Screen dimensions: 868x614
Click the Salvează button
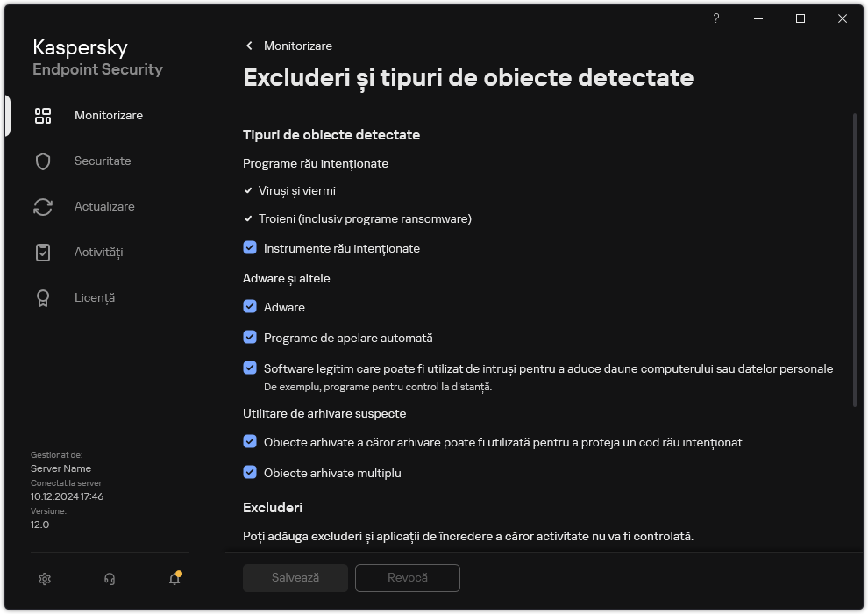point(295,578)
